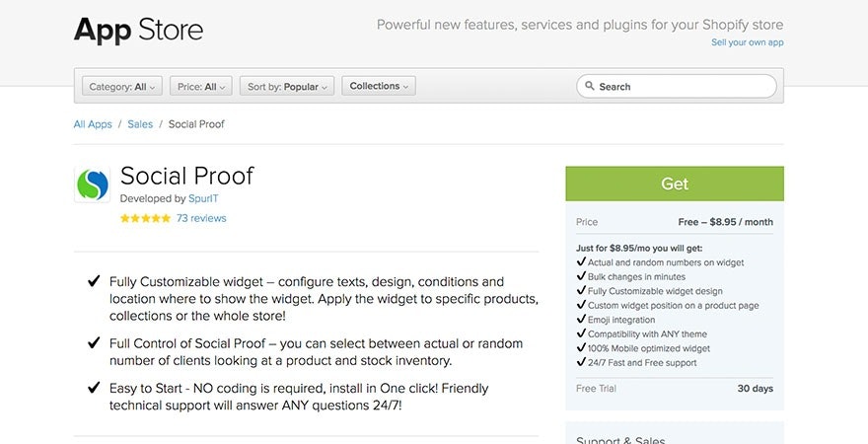
Task: Click checkmark next to Bulk changes in minutes
Action: click(x=580, y=277)
